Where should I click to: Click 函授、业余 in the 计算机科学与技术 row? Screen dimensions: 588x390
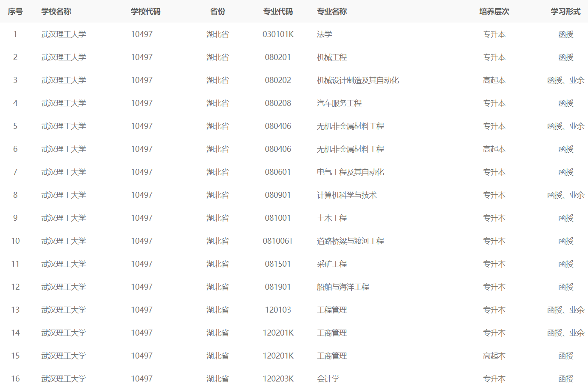tap(565, 195)
